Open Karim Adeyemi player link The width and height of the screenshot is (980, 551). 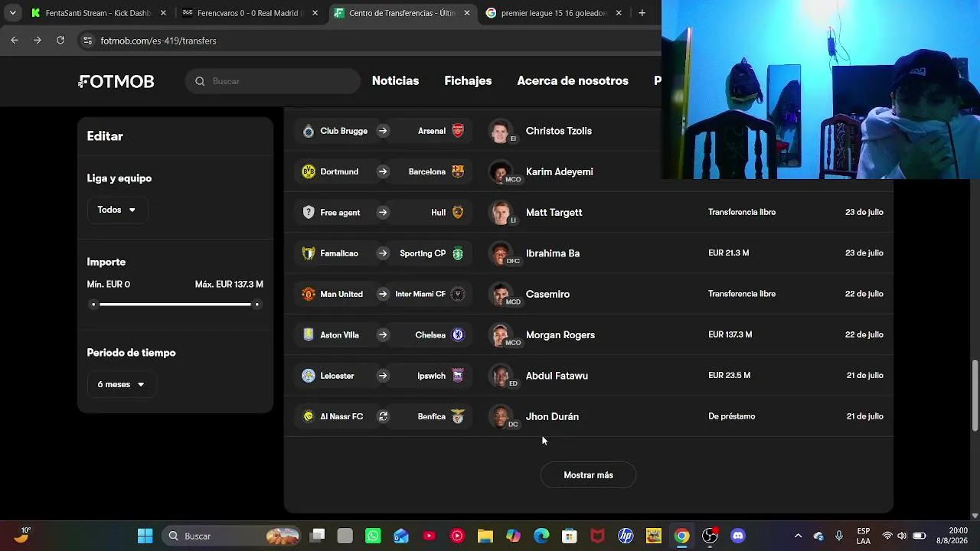pyautogui.click(x=560, y=171)
